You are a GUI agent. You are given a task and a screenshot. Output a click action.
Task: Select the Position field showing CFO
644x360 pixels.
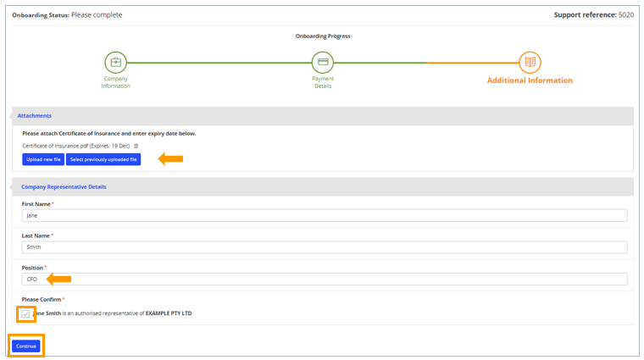click(325, 279)
